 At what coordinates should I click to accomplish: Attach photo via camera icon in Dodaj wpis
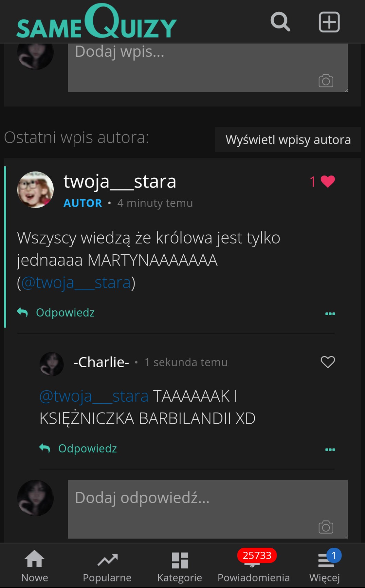click(326, 81)
